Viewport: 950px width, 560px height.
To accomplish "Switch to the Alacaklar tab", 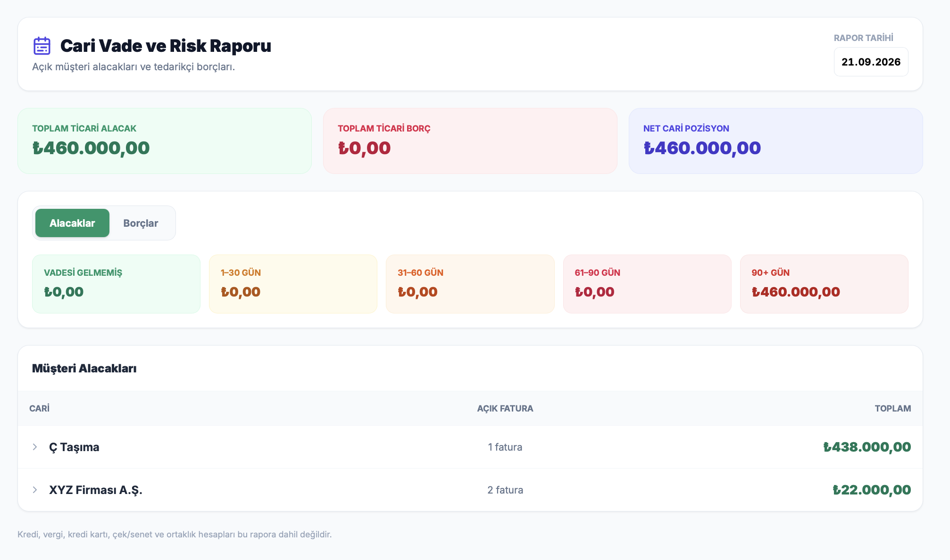I will pyautogui.click(x=72, y=223).
